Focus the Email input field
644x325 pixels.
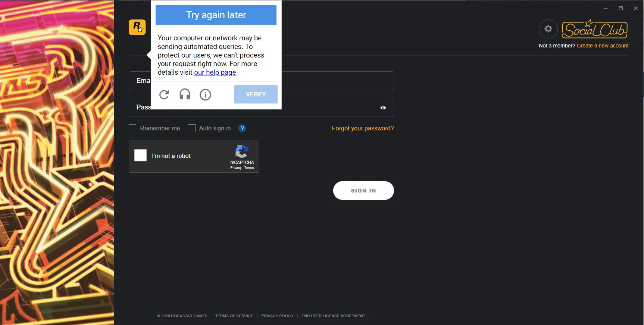(261, 81)
